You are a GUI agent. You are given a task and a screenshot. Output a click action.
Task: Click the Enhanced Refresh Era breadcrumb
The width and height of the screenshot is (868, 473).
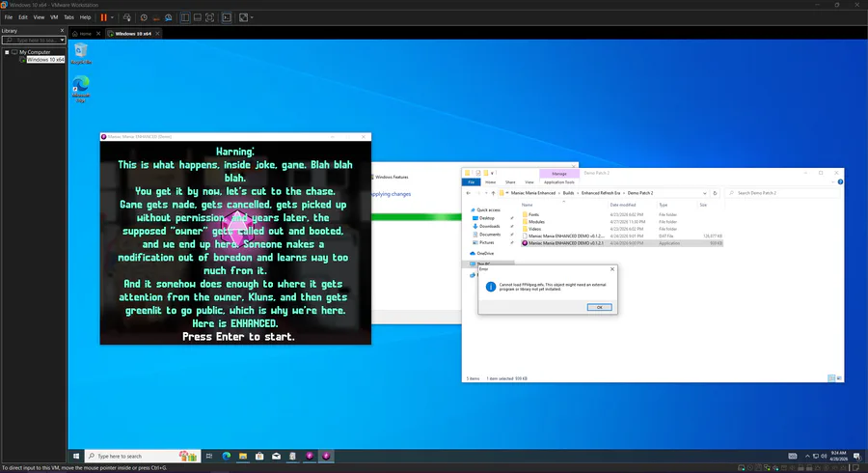pos(601,193)
